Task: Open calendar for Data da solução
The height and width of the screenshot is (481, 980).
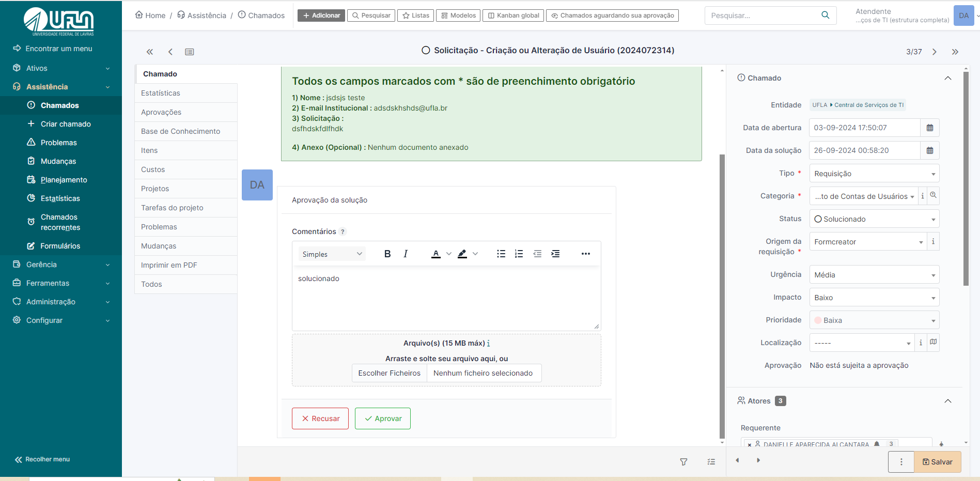Action: click(930, 150)
